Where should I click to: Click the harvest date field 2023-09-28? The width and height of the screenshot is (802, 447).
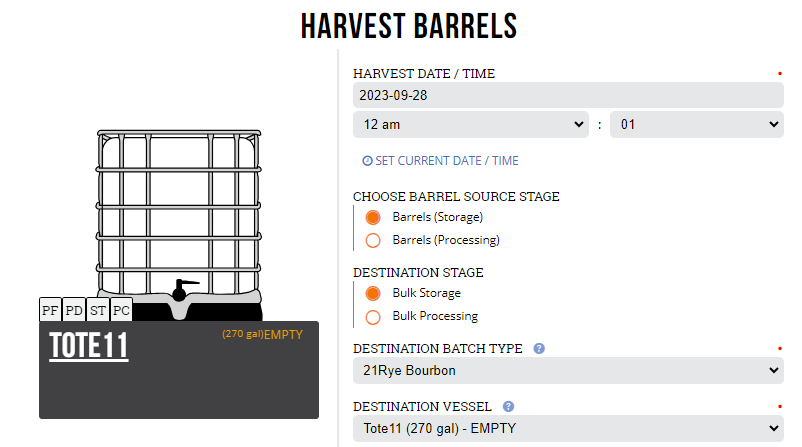coord(568,95)
